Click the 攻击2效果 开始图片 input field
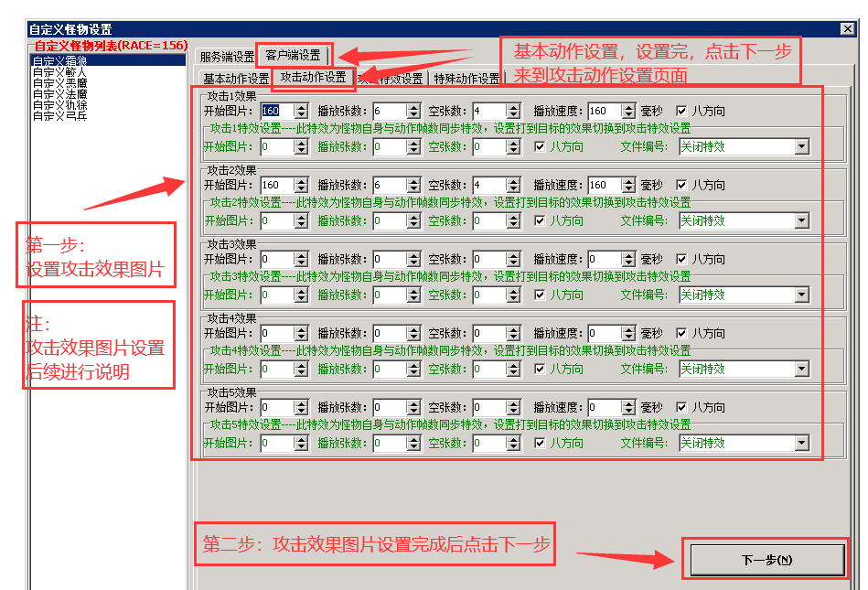868x590 pixels. click(x=277, y=185)
